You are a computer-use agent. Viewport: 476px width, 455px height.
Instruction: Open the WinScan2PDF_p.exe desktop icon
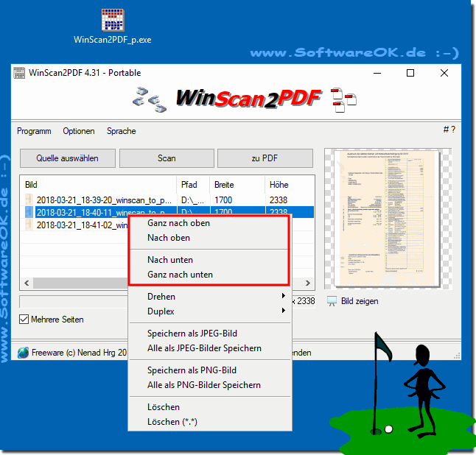113,27
